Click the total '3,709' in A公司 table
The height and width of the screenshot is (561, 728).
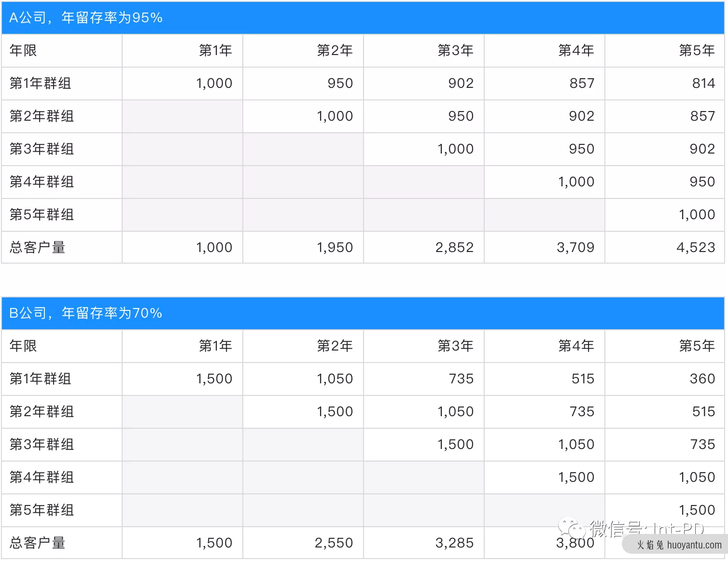[x=575, y=248]
